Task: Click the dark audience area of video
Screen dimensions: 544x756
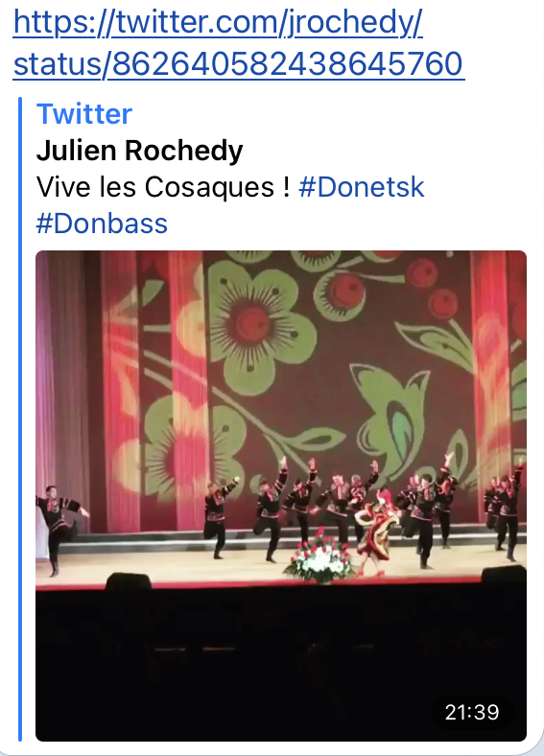Action: point(281,666)
